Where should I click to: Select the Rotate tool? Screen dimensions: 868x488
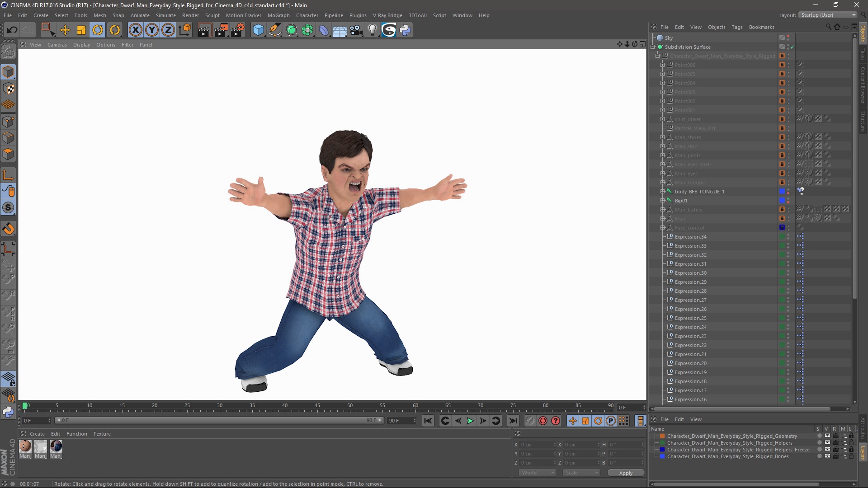(98, 30)
